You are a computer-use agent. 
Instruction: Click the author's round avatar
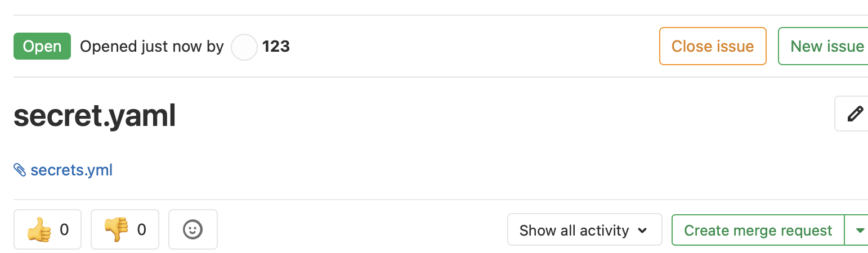[x=244, y=47]
